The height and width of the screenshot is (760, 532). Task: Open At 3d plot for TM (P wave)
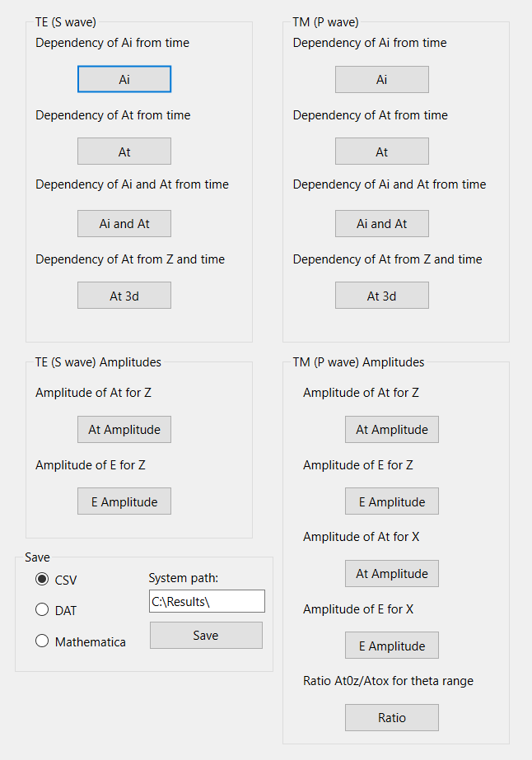(381, 295)
